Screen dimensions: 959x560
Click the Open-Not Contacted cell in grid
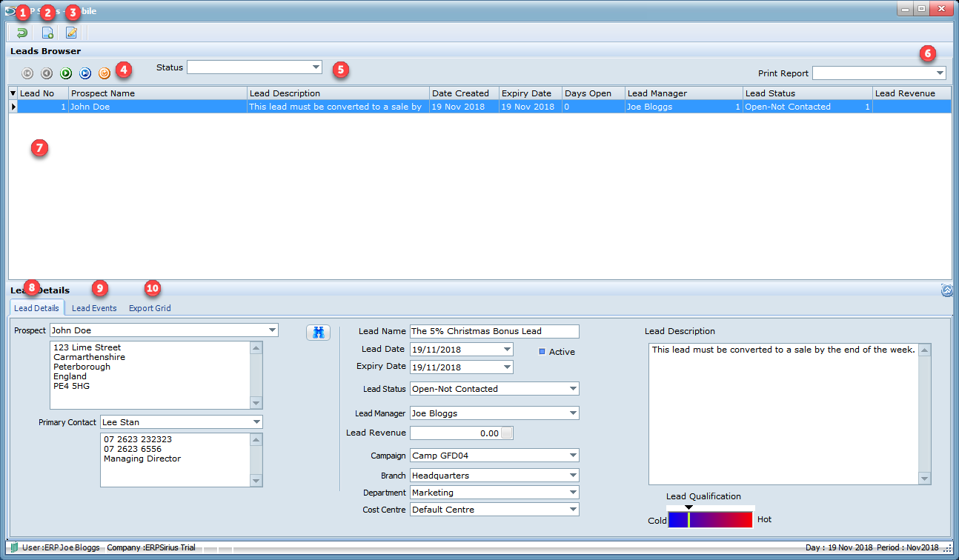(x=808, y=107)
